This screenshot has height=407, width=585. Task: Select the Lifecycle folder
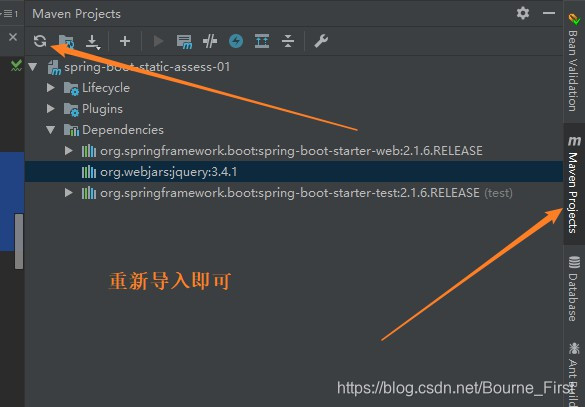pyautogui.click(x=97, y=88)
